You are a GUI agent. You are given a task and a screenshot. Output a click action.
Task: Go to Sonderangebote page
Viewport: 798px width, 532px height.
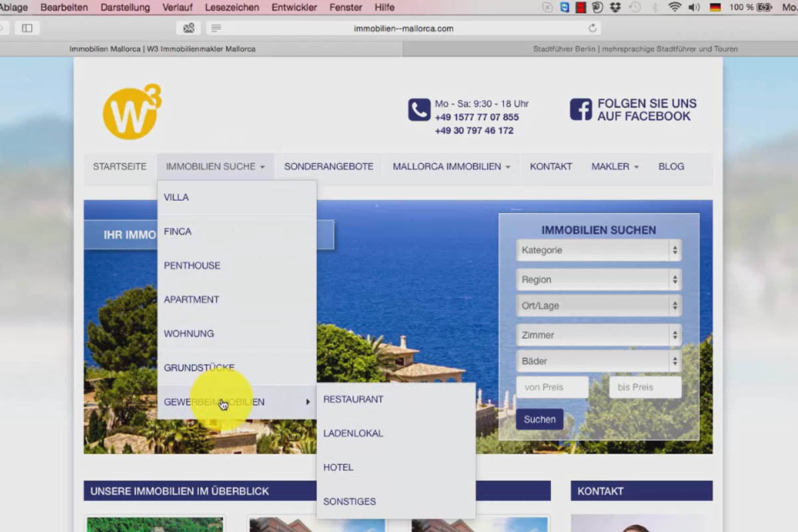point(329,167)
